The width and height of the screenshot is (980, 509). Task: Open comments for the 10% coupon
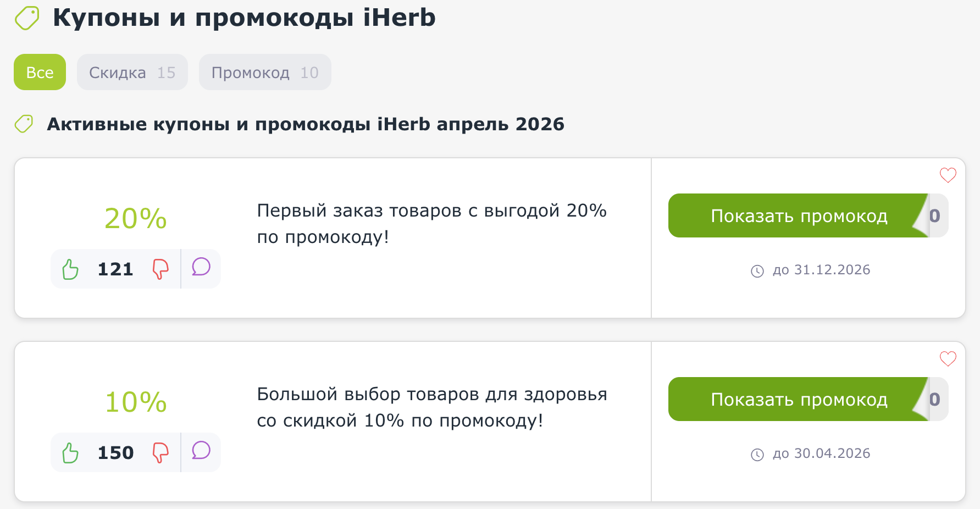pos(201,451)
